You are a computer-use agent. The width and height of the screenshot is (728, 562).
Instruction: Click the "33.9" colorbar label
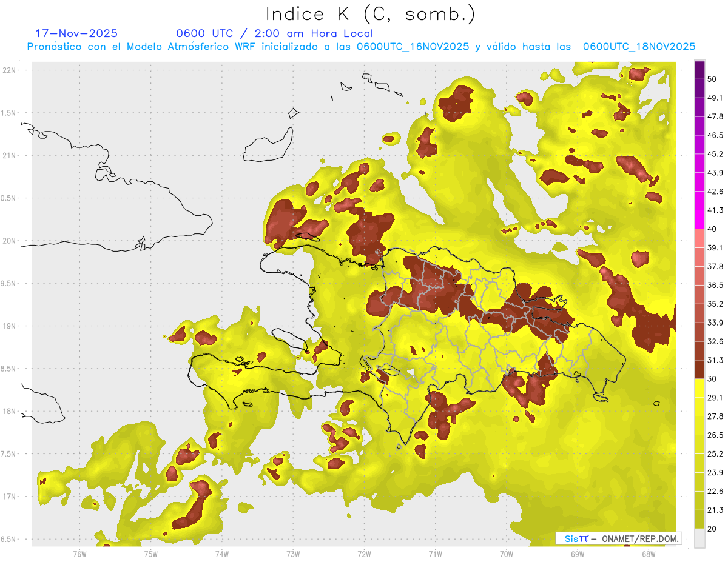tap(715, 323)
